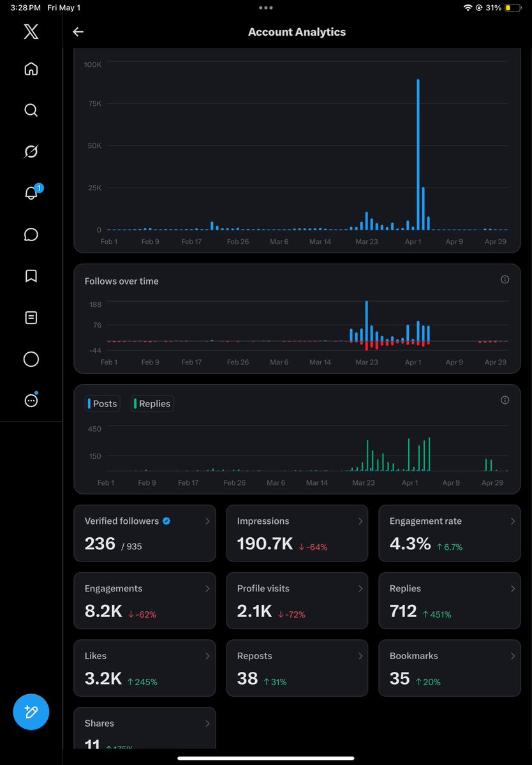Go to the Home feed icon
The height and width of the screenshot is (765, 532).
pos(31,69)
